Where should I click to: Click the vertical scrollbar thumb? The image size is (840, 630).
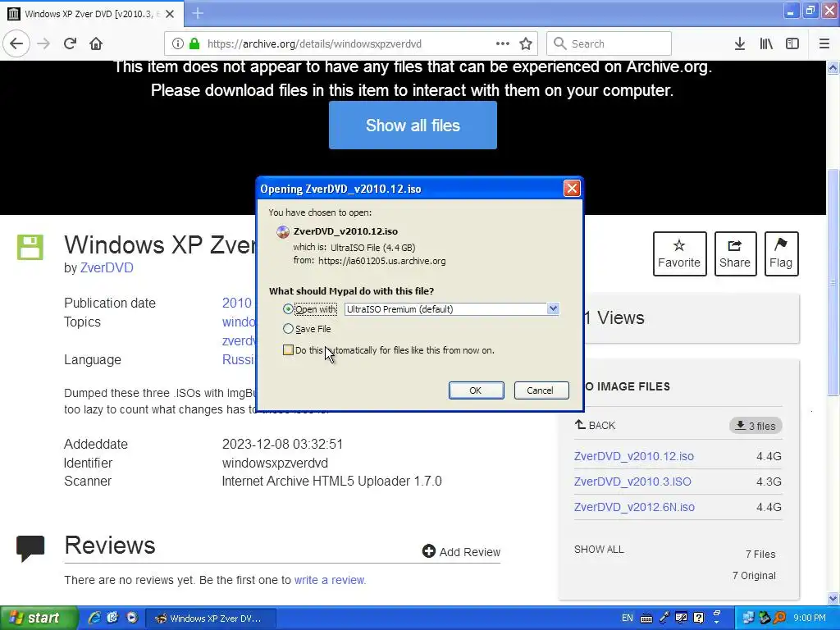coord(833,282)
